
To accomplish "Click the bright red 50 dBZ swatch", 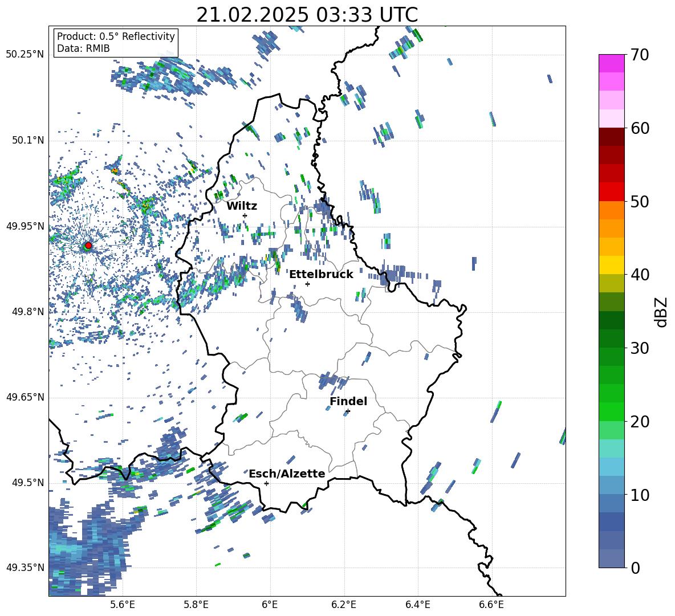I will 611,192.
